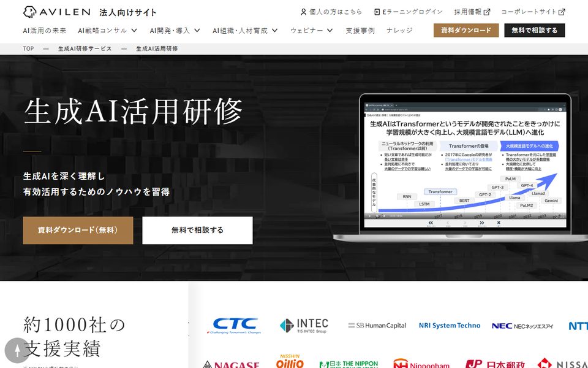Viewport: 588px width, 368px height.
Task: Click external link icon next to 採用情報
Action: pyautogui.click(x=487, y=12)
